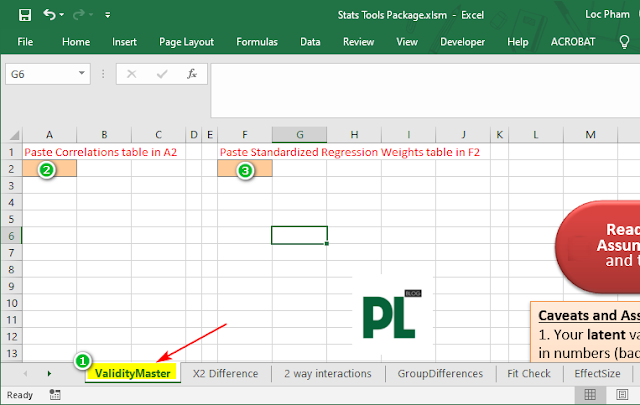Viewport: 640px width, 405px height.
Task: Click Ready status text
Action: coord(20,395)
